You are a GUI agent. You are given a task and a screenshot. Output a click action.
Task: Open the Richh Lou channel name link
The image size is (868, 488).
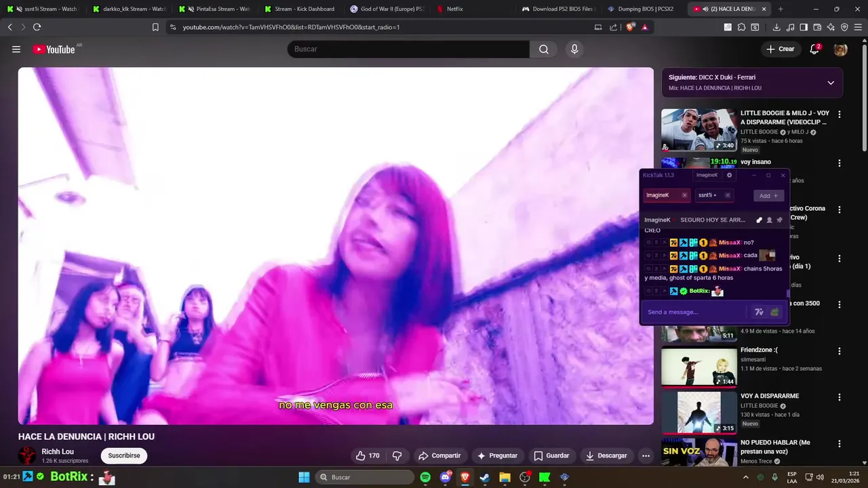pyautogui.click(x=58, y=451)
